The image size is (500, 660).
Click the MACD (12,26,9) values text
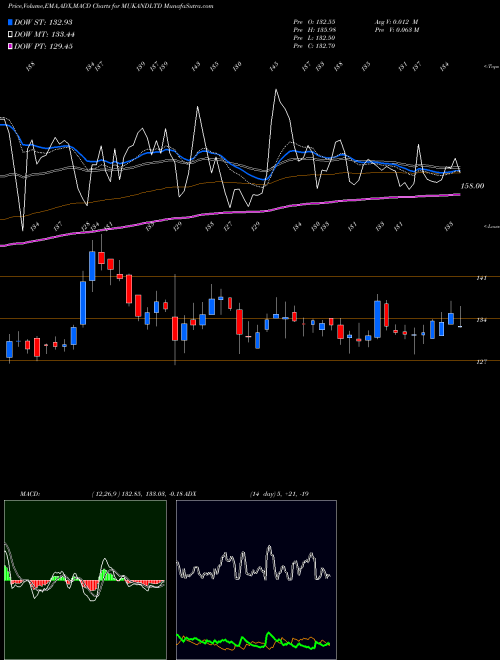click(x=139, y=494)
